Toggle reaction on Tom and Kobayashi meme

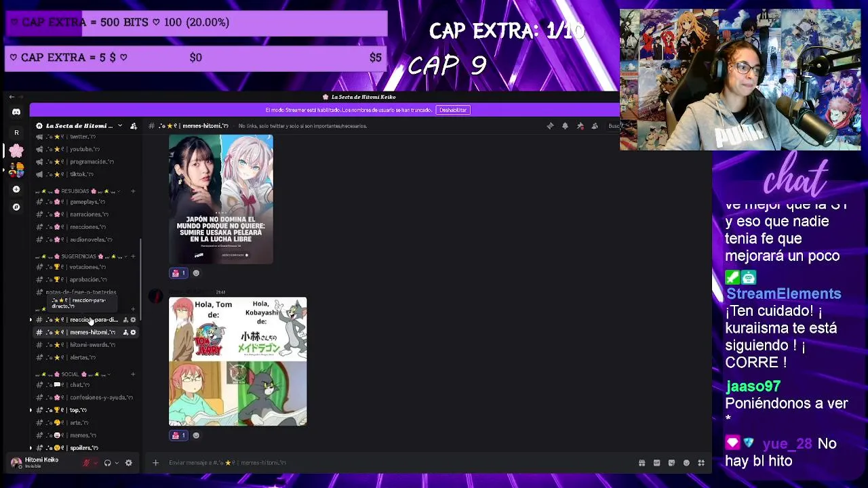[x=178, y=435]
